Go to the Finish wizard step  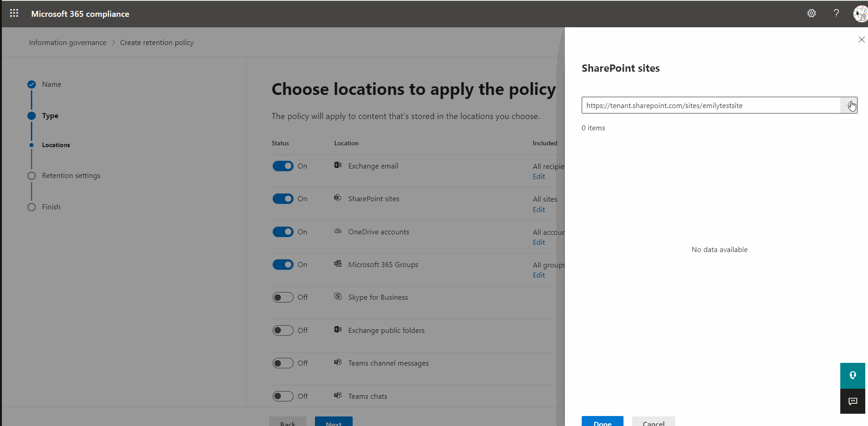tap(51, 207)
